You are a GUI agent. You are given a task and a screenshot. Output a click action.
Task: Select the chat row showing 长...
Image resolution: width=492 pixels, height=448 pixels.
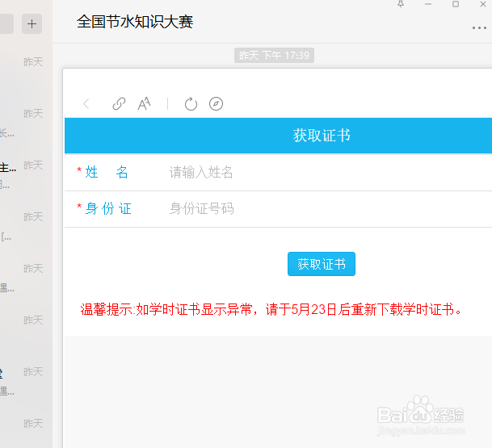click(x=26, y=125)
